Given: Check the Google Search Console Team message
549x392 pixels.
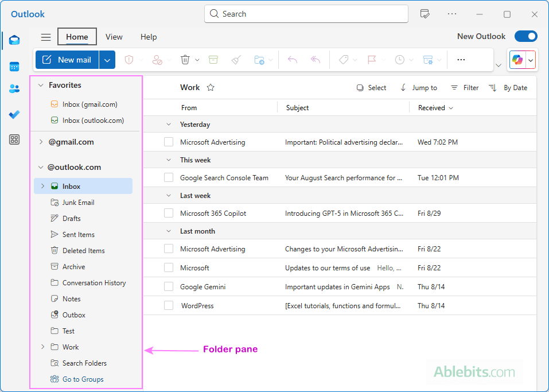Looking at the screenshot, I should point(169,177).
